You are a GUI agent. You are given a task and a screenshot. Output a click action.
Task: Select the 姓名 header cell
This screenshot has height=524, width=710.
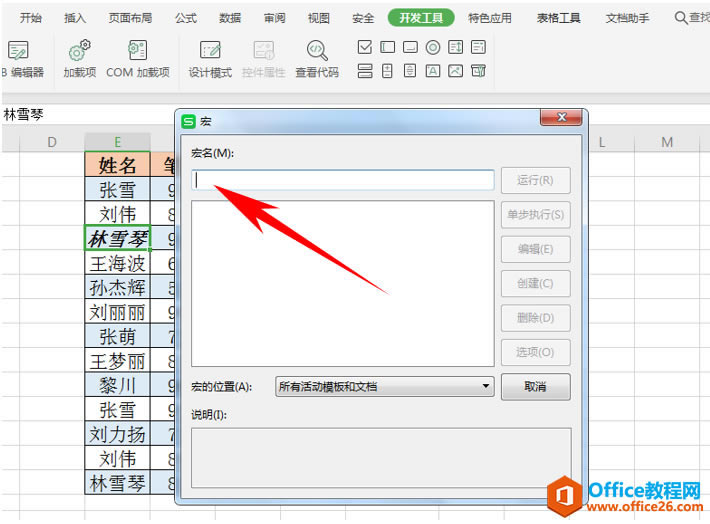[x=117, y=165]
